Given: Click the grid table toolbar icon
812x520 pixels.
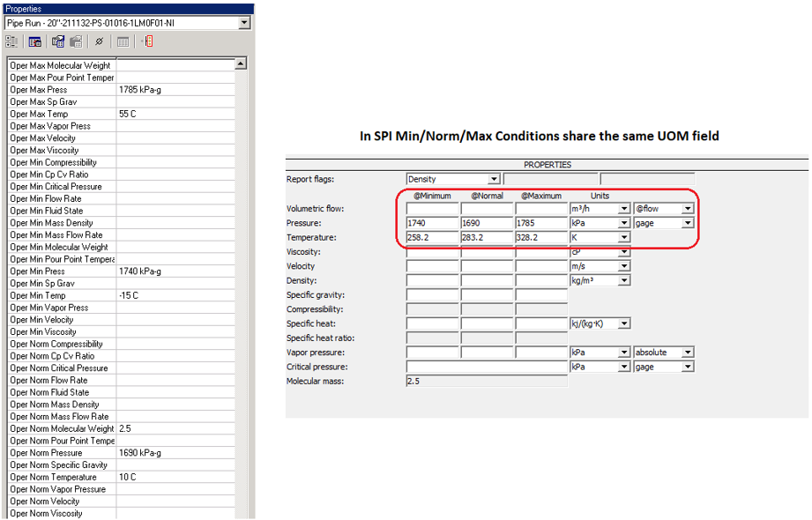Looking at the screenshot, I should point(123,41).
